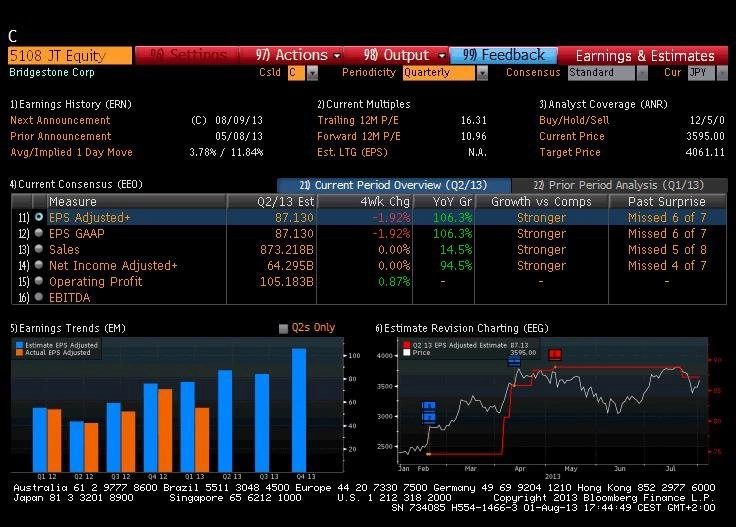Select the Sales measure radio button
Image resolution: width=736 pixels, height=527 pixels.
[x=39, y=249]
